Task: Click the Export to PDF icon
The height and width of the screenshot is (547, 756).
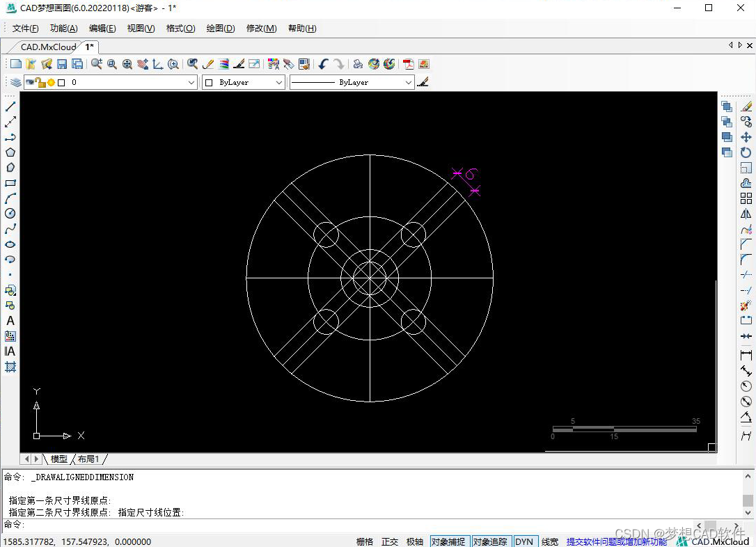Action: click(x=409, y=64)
